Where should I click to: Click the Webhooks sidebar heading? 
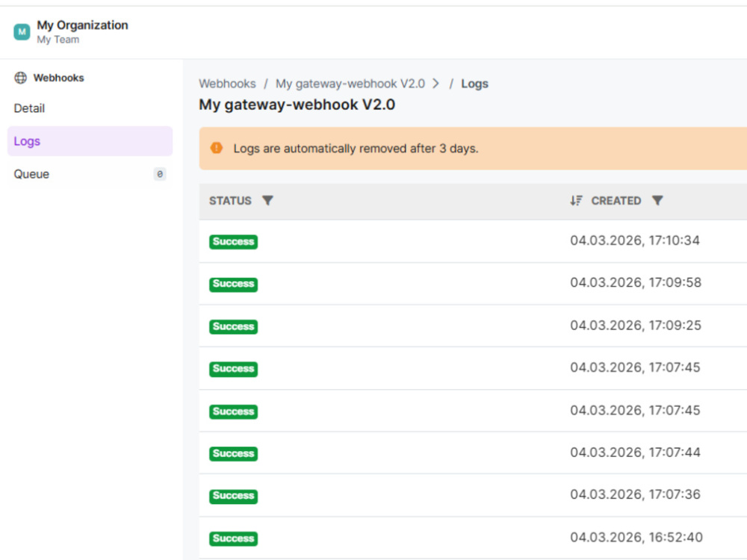click(58, 78)
